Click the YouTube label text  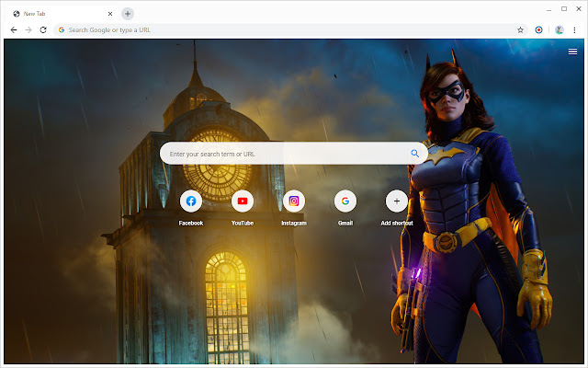click(x=243, y=223)
